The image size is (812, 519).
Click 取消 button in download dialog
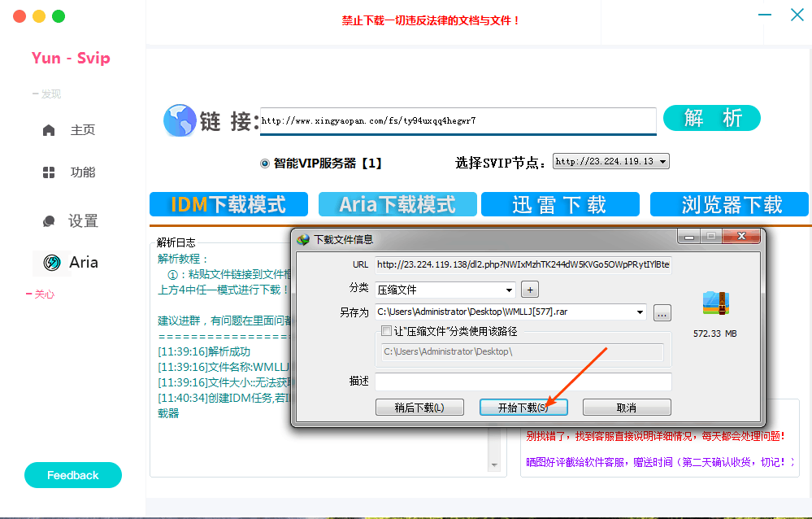pos(627,408)
